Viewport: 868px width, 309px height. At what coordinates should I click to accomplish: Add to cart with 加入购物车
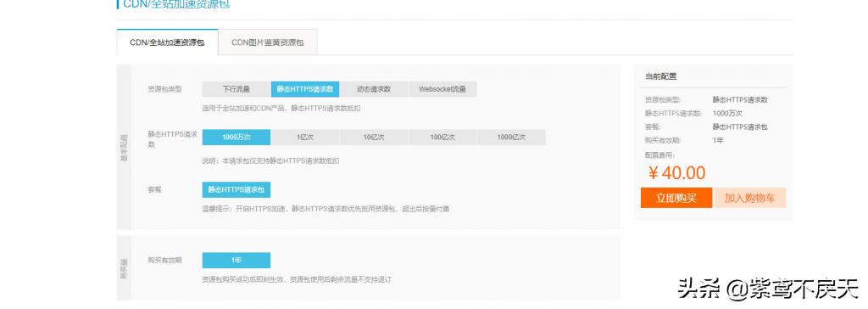(x=750, y=198)
